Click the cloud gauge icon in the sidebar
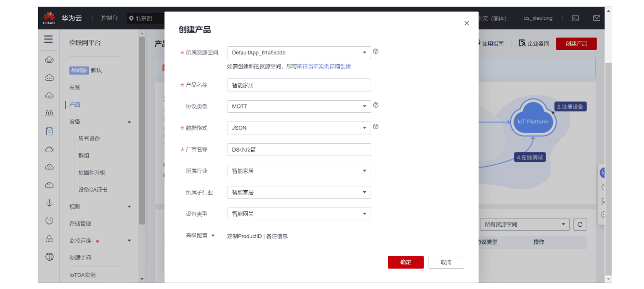Screen dimensions: 644x289 pos(49,185)
